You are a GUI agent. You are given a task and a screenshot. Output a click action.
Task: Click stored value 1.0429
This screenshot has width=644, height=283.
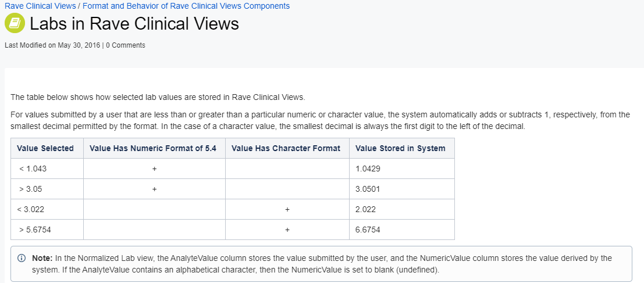point(368,169)
